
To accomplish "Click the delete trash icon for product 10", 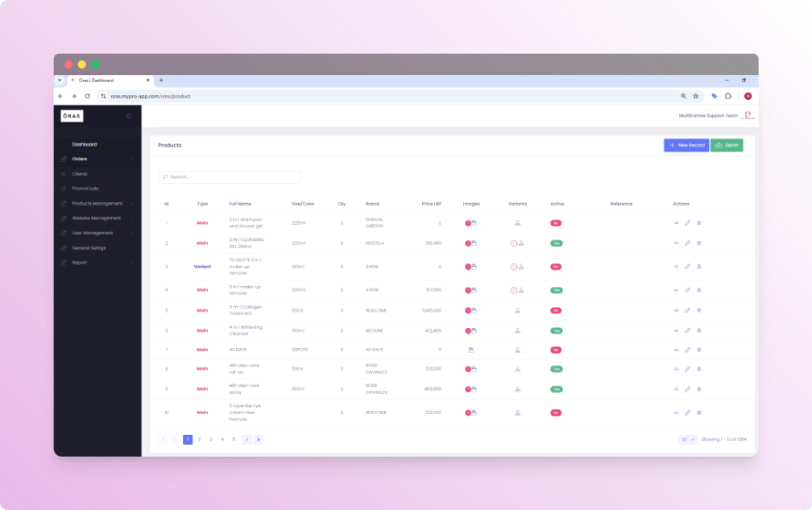I will coord(699,413).
